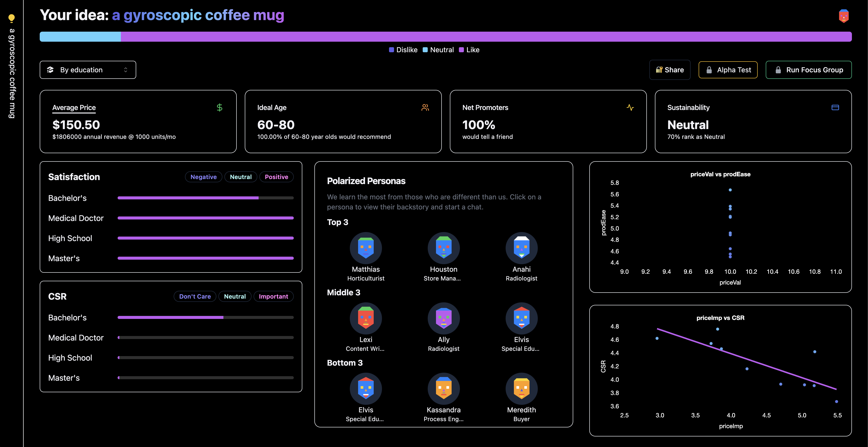
Task: Click the dollar sign icon on Average Price
Action: 219,107
